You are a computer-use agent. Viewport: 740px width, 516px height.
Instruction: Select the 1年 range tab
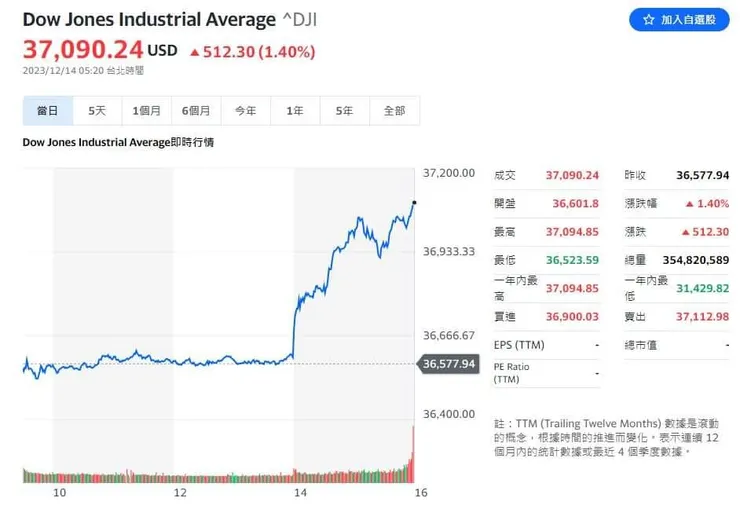point(295,111)
